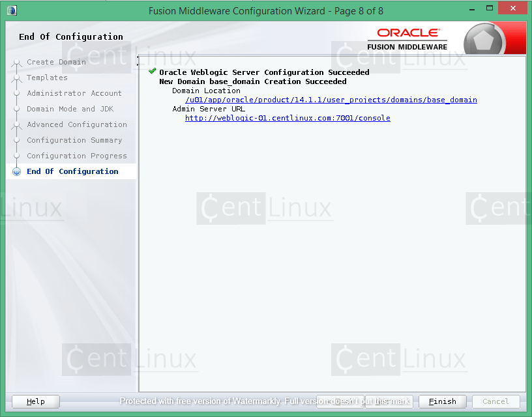Click the 'New Domain base_domain Creation Succeeded' line
This screenshot has width=532, height=417.
pyautogui.click(x=253, y=81)
